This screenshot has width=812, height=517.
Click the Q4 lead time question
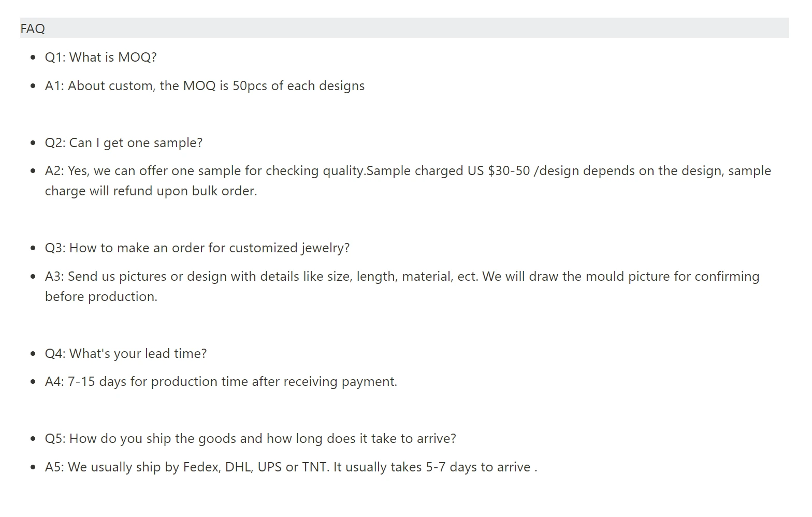coord(125,353)
